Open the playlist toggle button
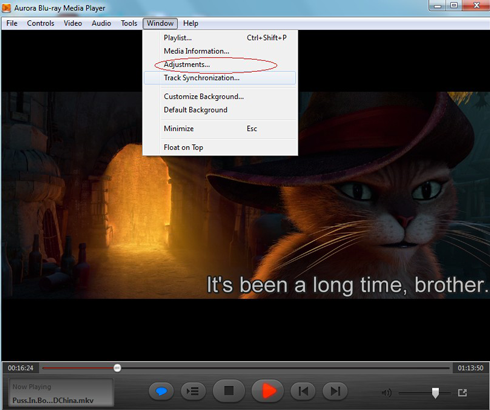The image size is (490, 410). point(193,391)
